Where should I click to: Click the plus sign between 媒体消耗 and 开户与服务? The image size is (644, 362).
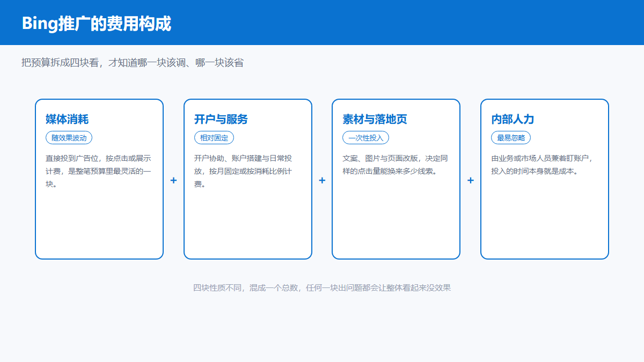click(x=173, y=180)
